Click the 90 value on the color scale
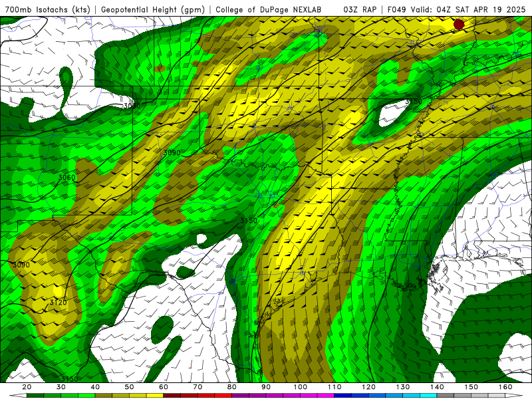Image resolution: width=532 pixels, height=399 pixels. coord(266,387)
